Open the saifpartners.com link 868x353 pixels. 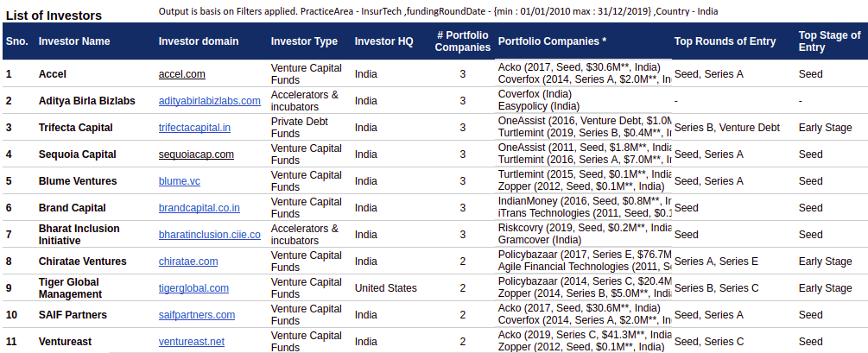point(196,315)
